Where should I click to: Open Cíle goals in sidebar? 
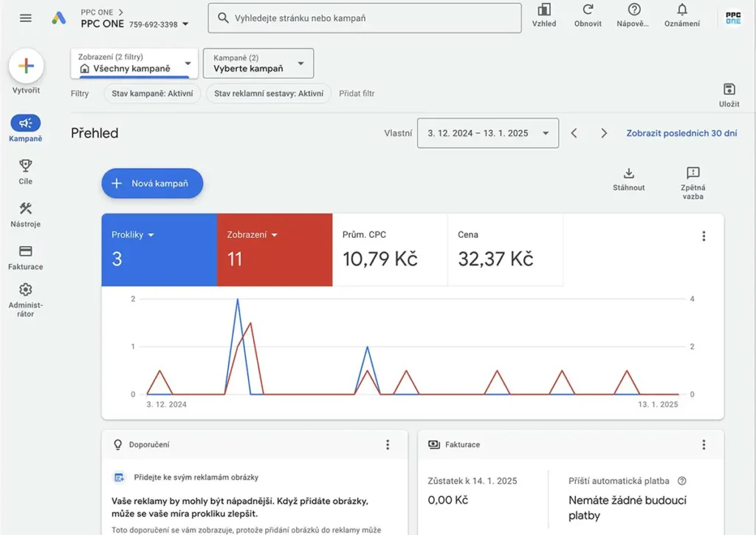tap(26, 166)
